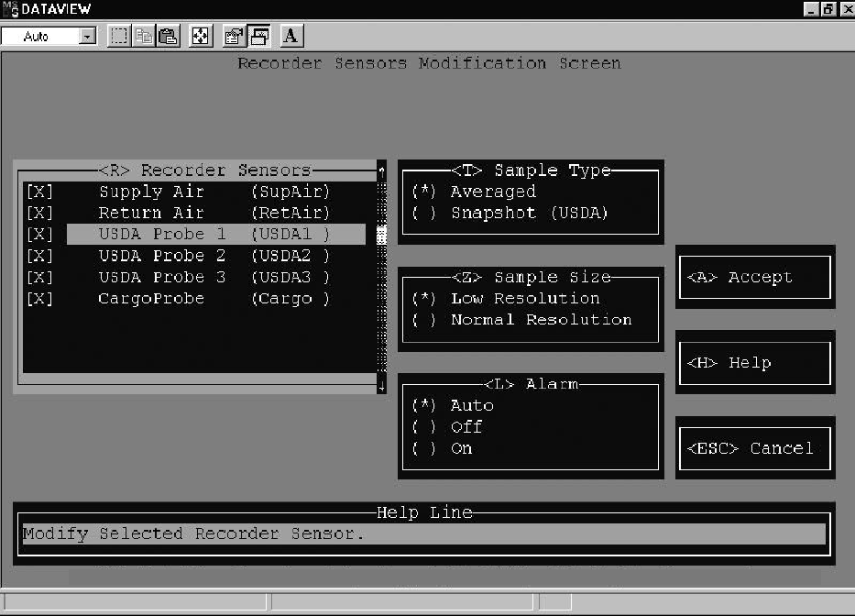Select the Supply Air (SupAir) row

coord(214,192)
